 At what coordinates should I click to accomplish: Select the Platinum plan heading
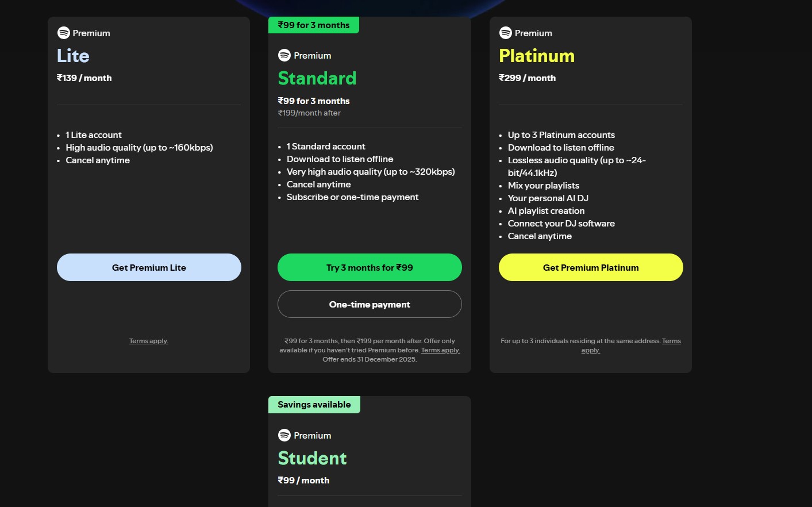(x=536, y=56)
